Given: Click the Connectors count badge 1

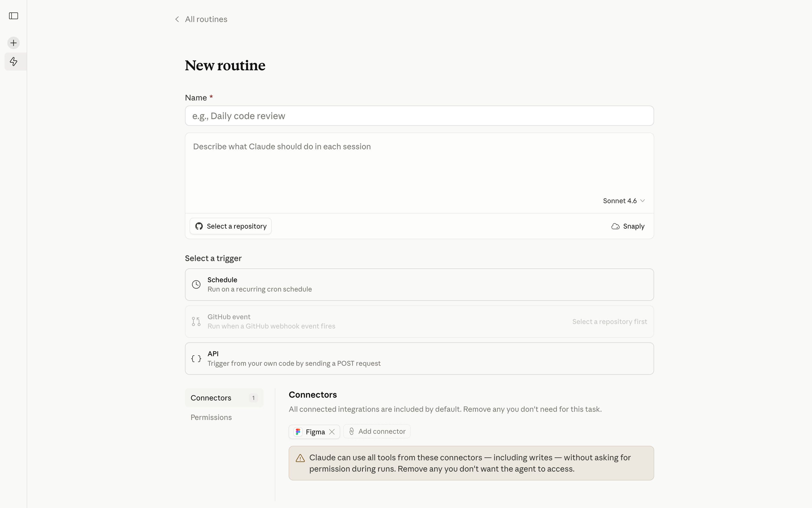Looking at the screenshot, I should click(x=253, y=398).
